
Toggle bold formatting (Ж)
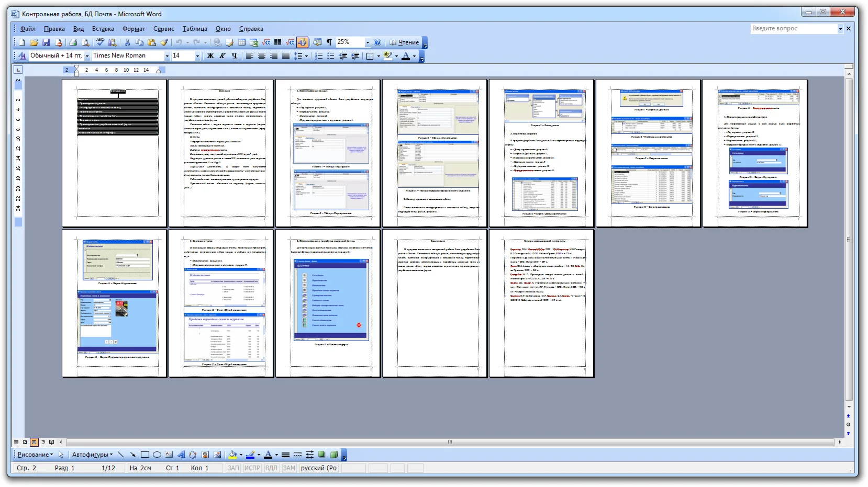[210, 56]
